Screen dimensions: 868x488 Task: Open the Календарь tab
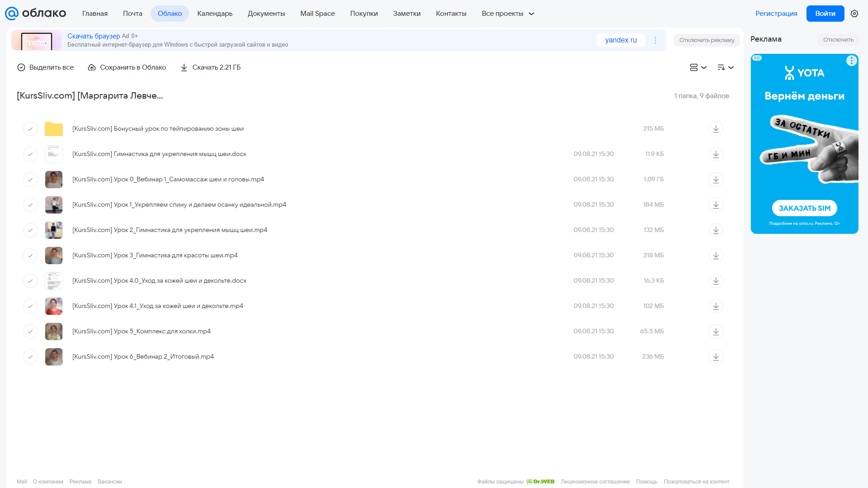(x=215, y=14)
